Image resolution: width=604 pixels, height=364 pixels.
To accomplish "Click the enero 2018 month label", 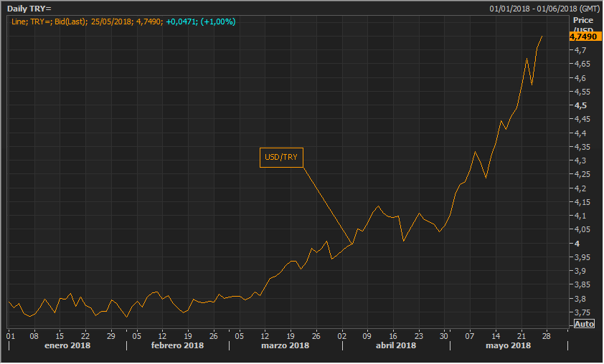I will (x=67, y=345).
